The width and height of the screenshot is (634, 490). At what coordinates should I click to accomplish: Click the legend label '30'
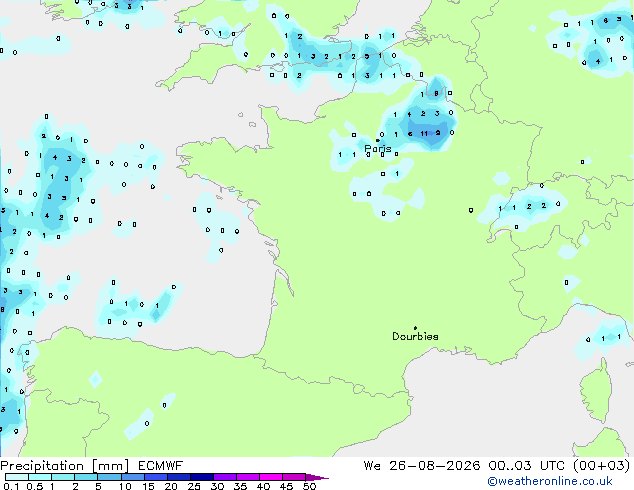coord(217,486)
